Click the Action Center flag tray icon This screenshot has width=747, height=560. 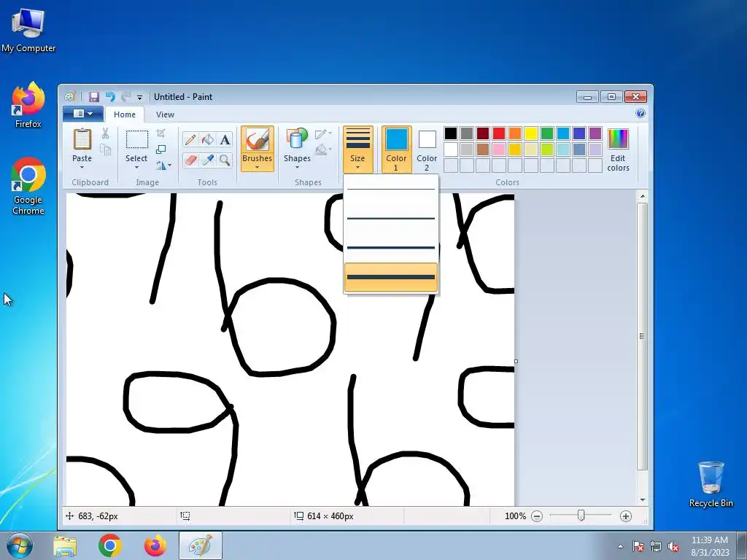coord(638,546)
